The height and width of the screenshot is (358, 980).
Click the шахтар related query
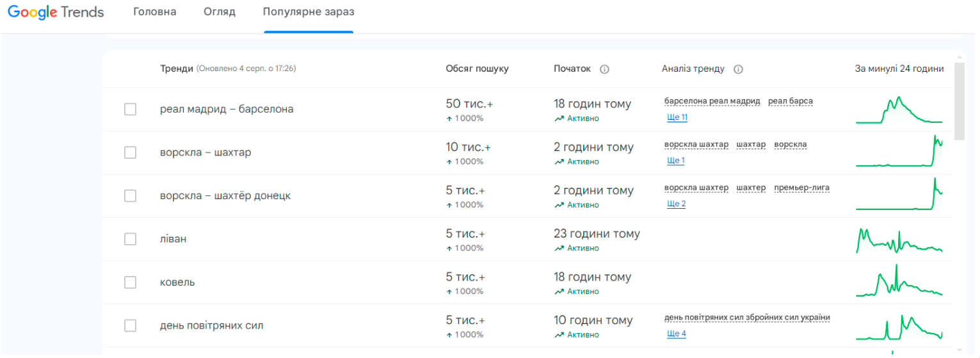[x=751, y=145]
